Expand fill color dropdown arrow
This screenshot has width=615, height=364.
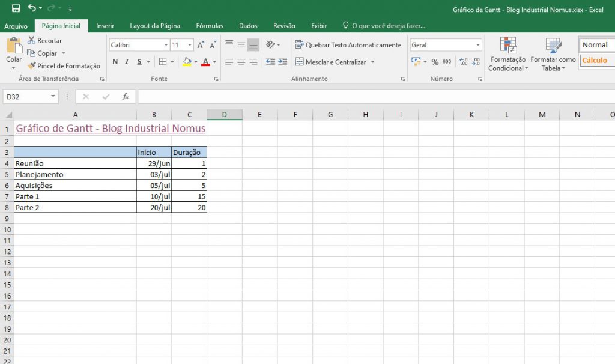(196, 62)
